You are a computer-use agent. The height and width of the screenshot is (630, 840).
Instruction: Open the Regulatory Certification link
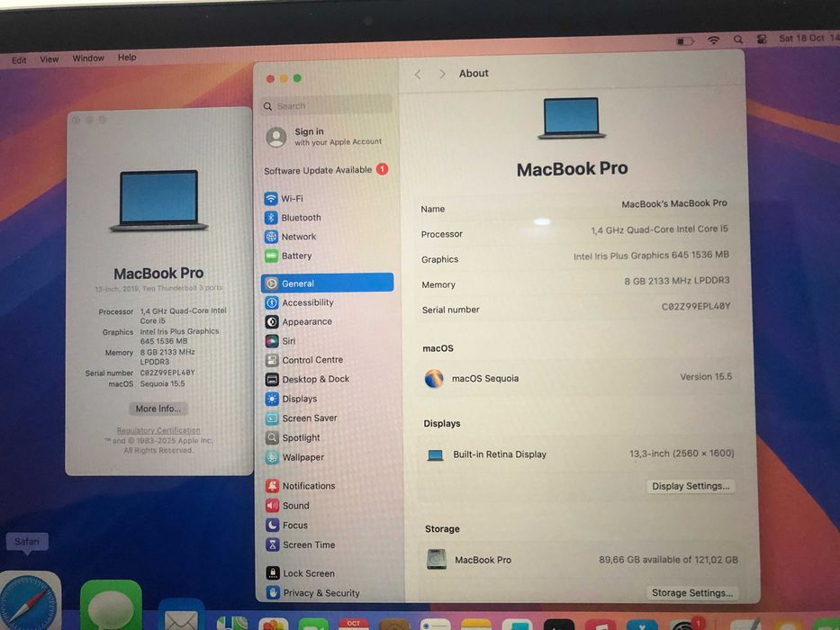(158, 430)
